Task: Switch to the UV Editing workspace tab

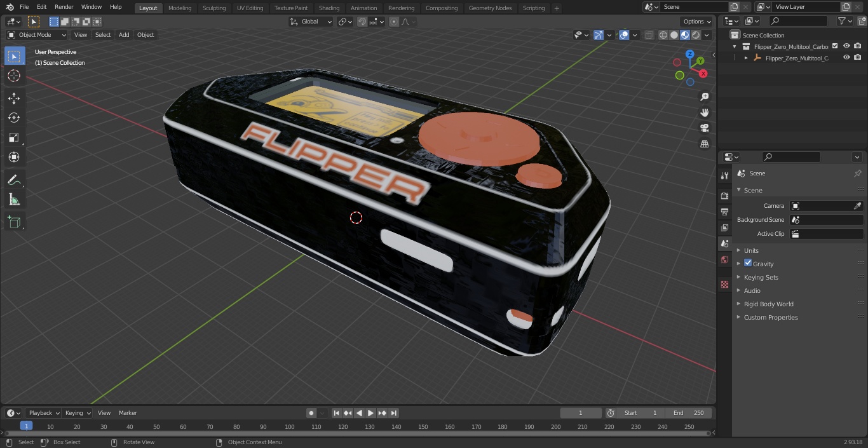Action: tap(250, 8)
